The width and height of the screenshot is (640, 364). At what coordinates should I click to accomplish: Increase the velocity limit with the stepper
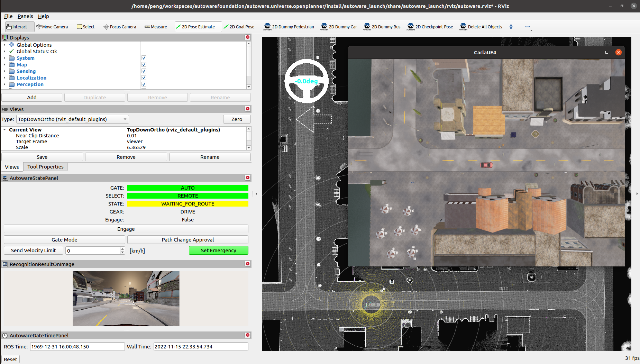pos(122,248)
